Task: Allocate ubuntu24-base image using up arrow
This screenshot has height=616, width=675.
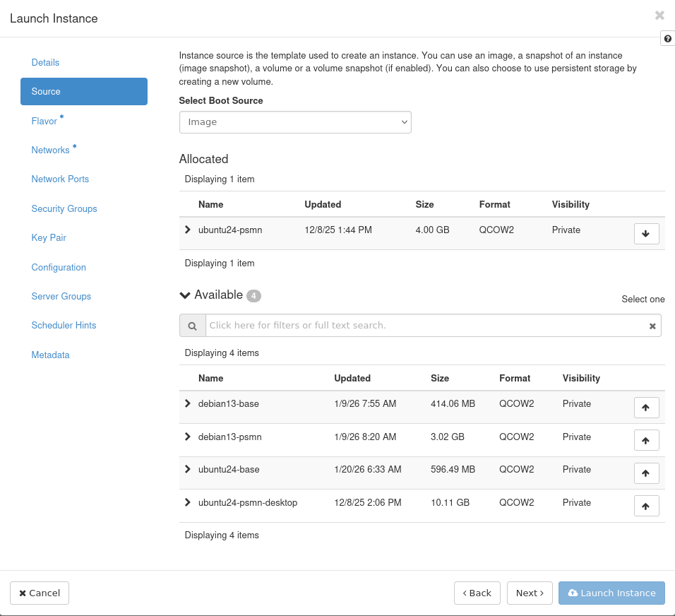Action: [x=646, y=473]
